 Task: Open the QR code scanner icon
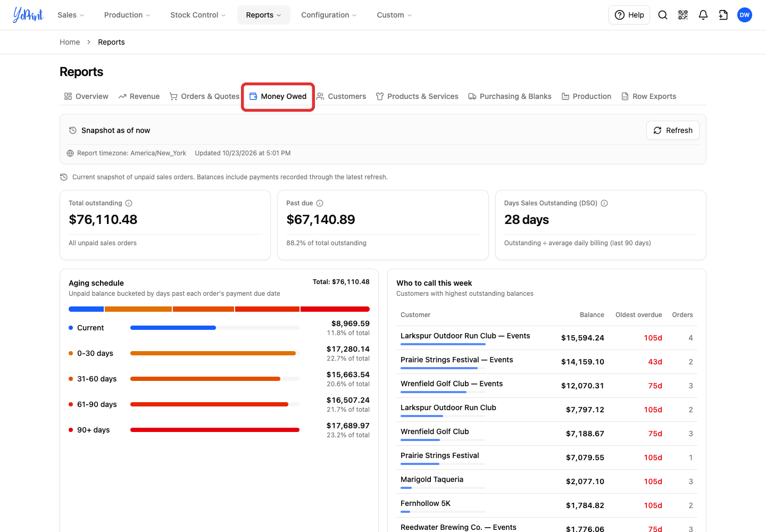[x=683, y=15]
